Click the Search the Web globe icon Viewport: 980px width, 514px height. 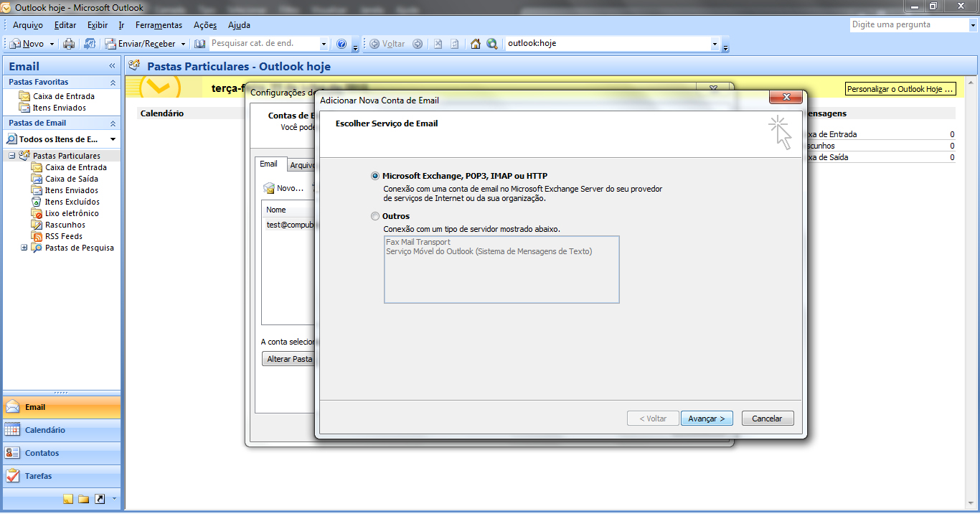click(x=492, y=44)
